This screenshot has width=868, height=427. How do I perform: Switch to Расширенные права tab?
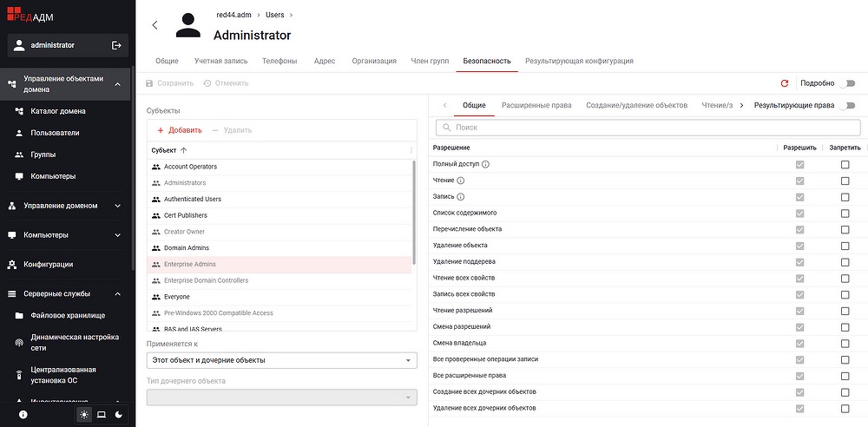tap(536, 105)
